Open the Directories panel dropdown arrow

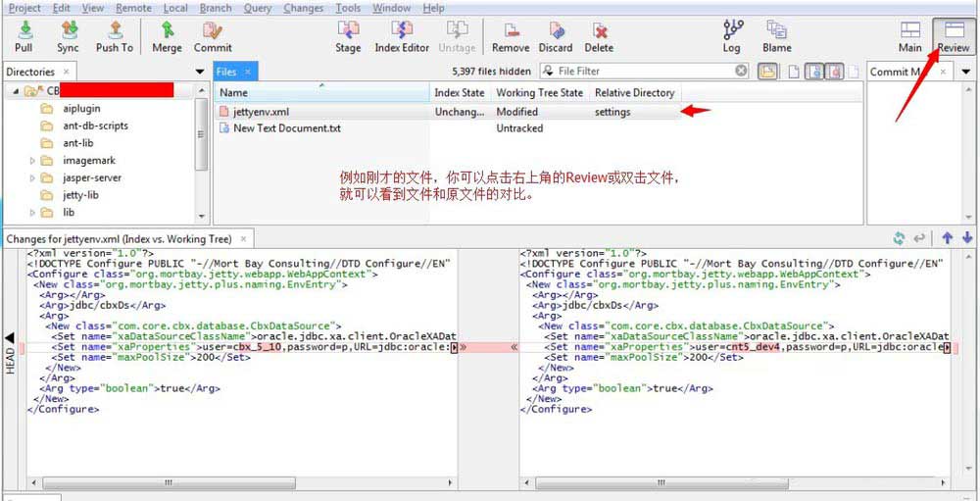(200, 72)
